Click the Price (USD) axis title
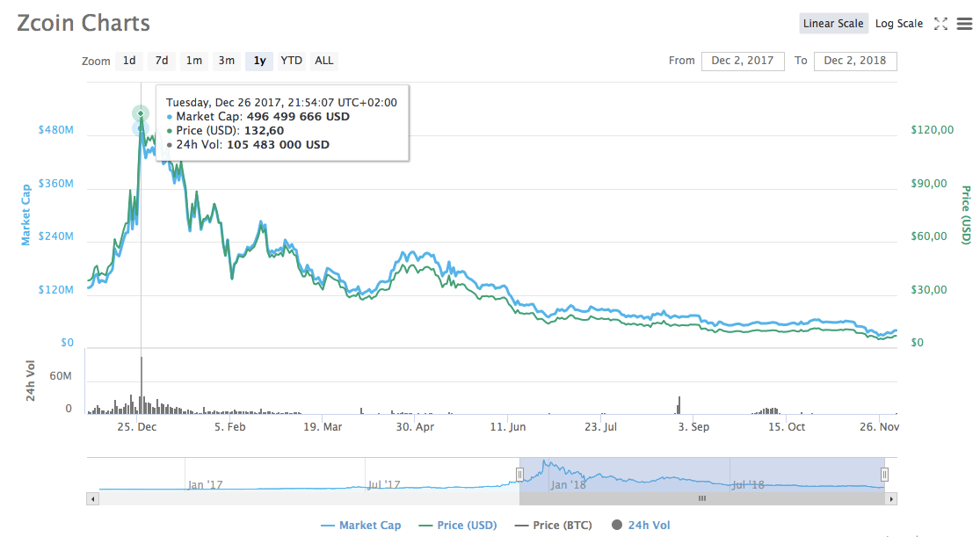This screenshot has width=980, height=537. click(966, 215)
